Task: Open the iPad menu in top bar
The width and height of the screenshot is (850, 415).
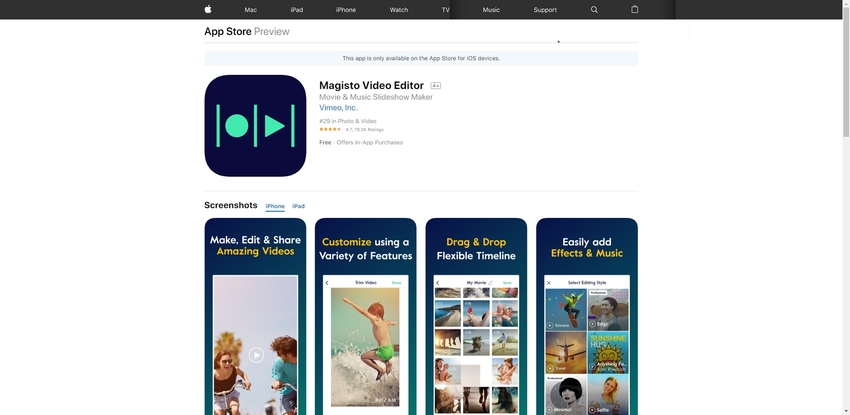Action: (x=297, y=10)
